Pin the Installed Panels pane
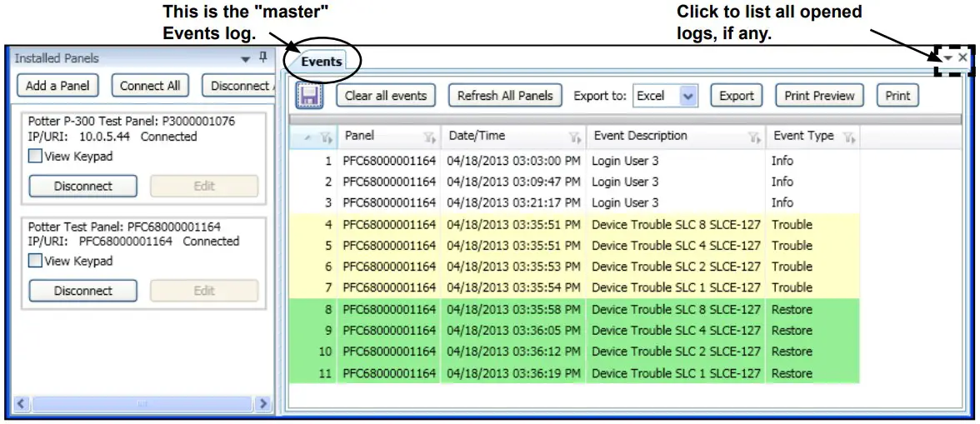This screenshot has height=424, width=980. 263,57
